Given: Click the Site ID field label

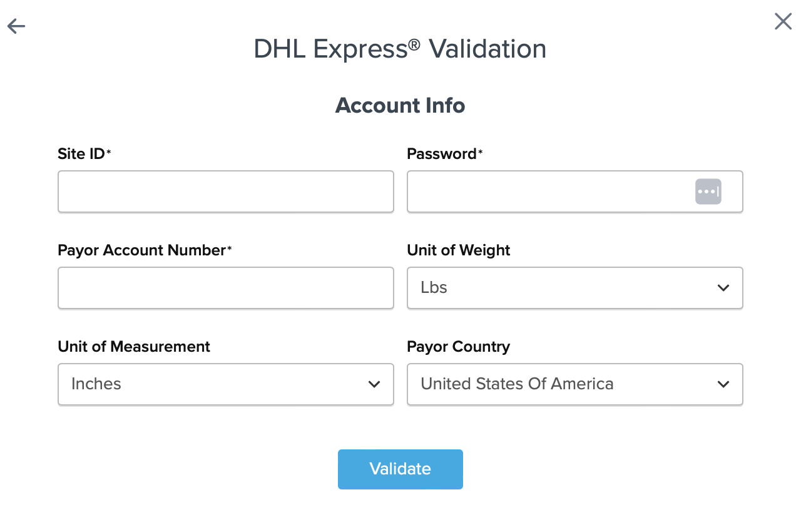Looking at the screenshot, I should (x=81, y=154).
